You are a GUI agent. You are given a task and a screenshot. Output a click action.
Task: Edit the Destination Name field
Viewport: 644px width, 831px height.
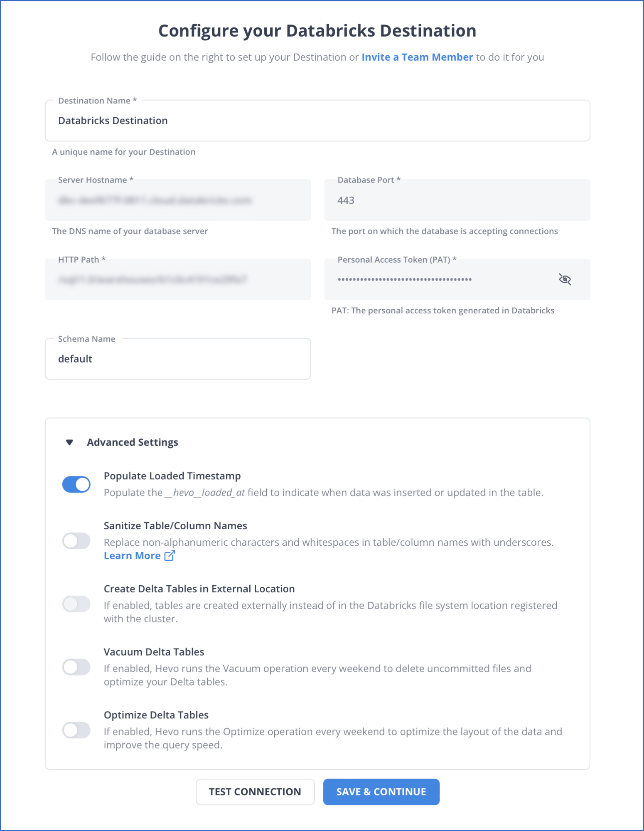pos(317,121)
